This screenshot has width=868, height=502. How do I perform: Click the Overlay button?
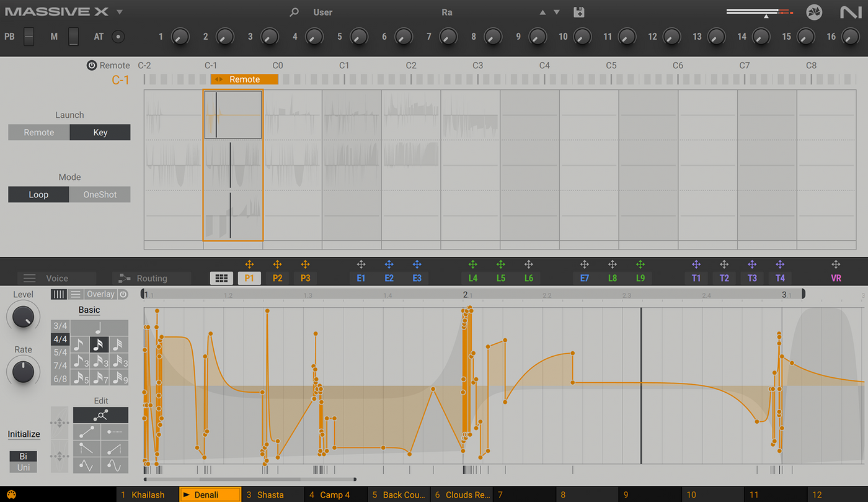click(x=100, y=294)
